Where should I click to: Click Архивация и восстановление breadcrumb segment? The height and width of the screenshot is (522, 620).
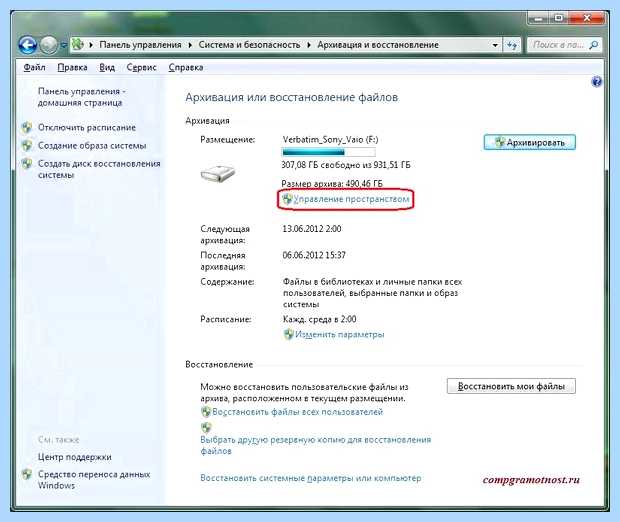pyautogui.click(x=378, y=45)
